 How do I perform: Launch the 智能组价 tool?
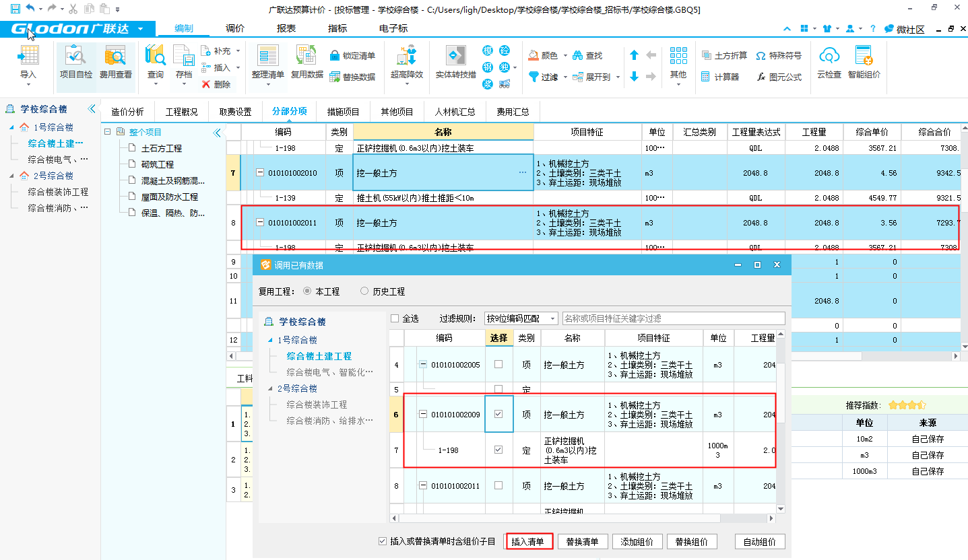click(864, 57)
